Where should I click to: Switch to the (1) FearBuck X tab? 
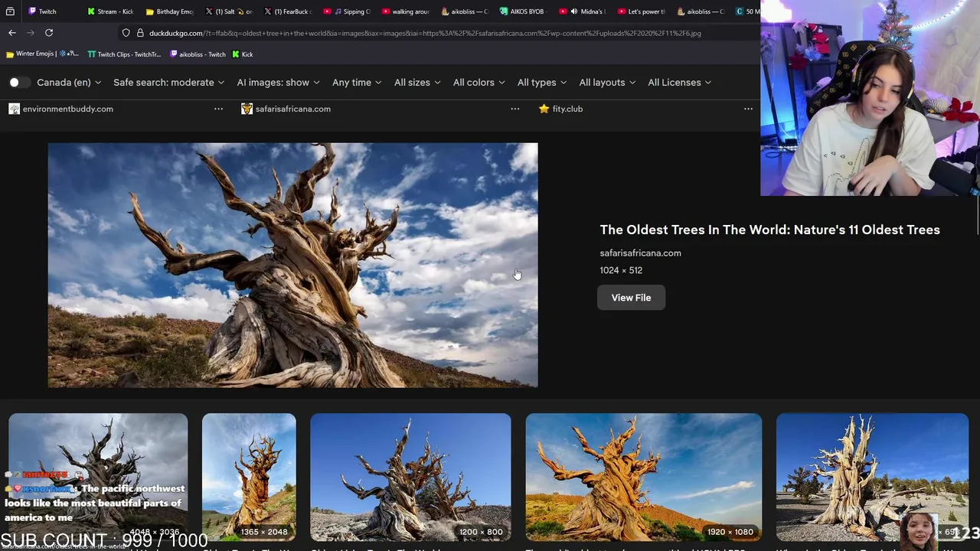coord(287,11)
